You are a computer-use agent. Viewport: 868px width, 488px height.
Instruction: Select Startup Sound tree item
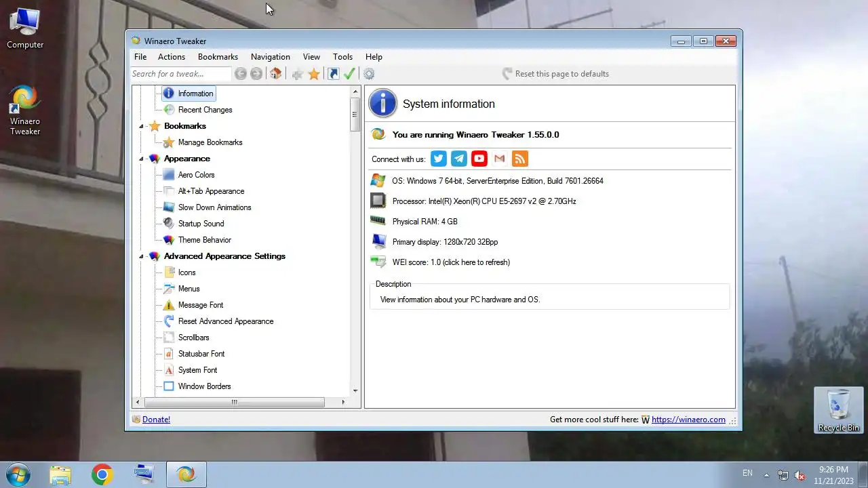click(201, 224)
